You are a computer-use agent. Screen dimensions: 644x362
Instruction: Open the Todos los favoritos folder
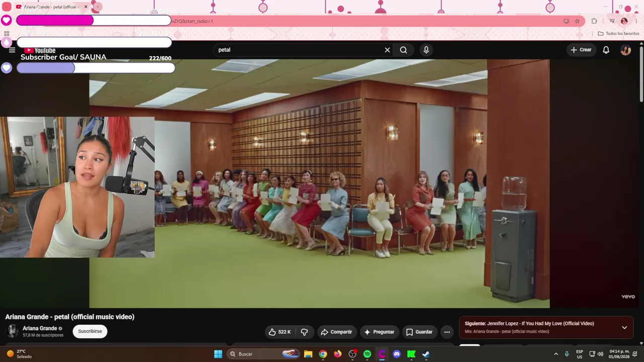point(618,34)
